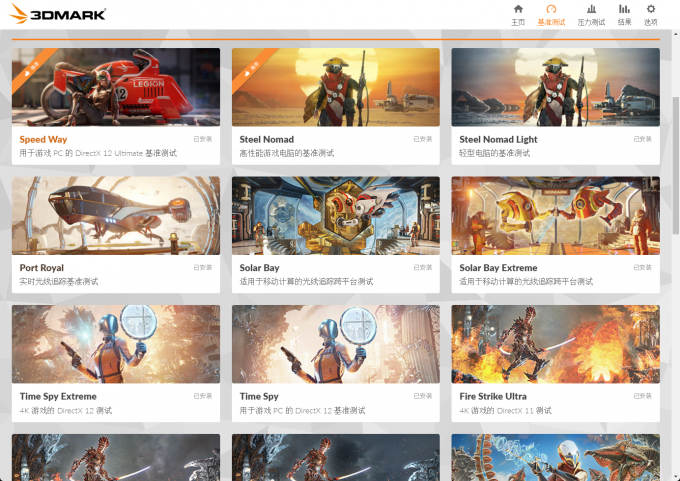
Task: Click the 已安装 label on Fire Strike Ultra
Action: tap(642, 396)
